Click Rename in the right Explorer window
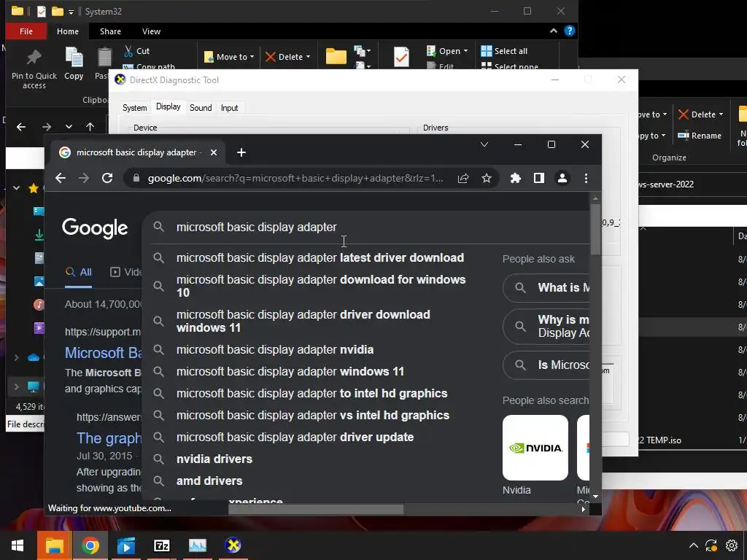The image size is (747, 560). click(x=700, y=136)
